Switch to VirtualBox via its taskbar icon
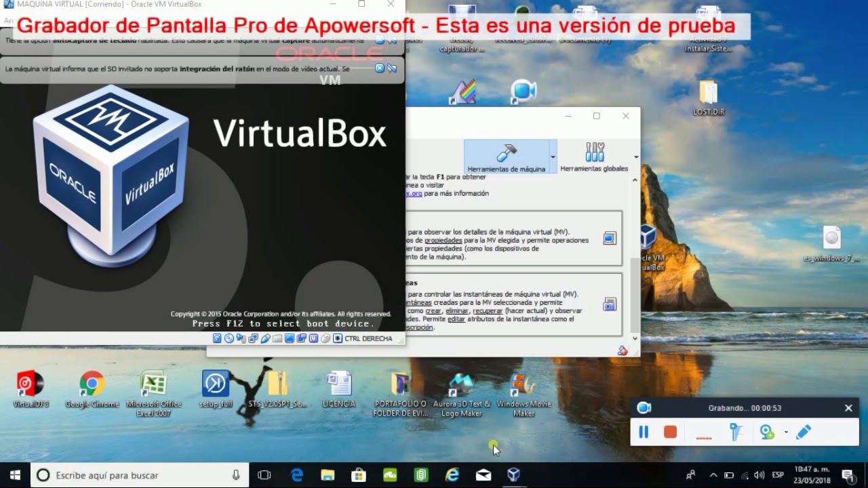Viewport: 868px width, 488px height. [514, 475]
